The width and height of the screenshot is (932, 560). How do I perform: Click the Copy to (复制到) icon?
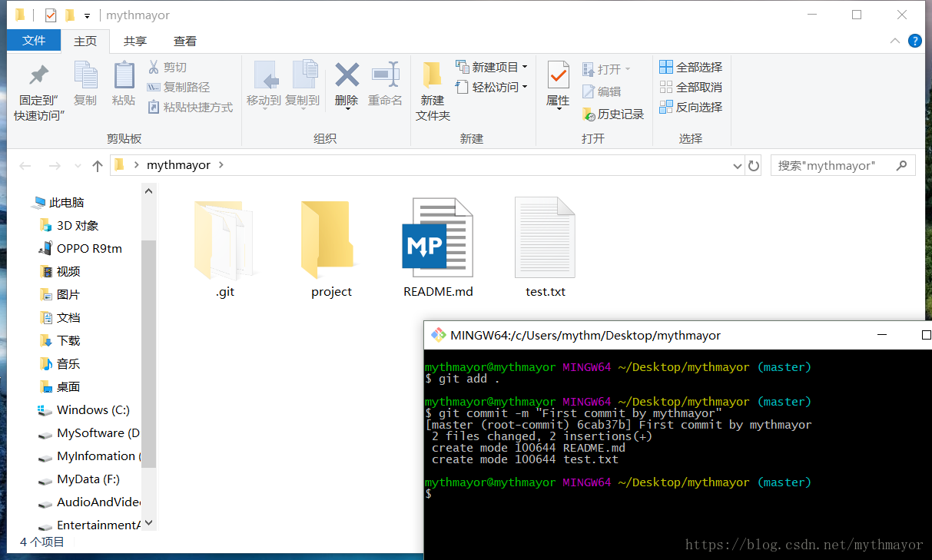(305, 76)
